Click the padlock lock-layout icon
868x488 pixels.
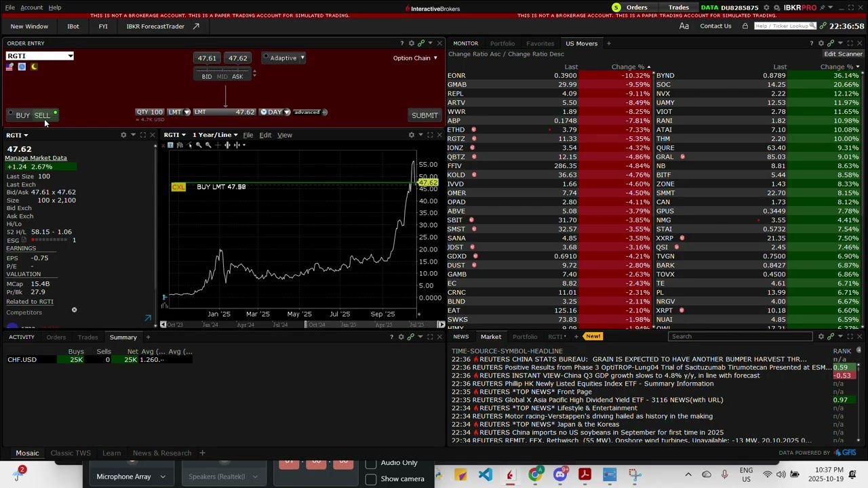point(745,26)
